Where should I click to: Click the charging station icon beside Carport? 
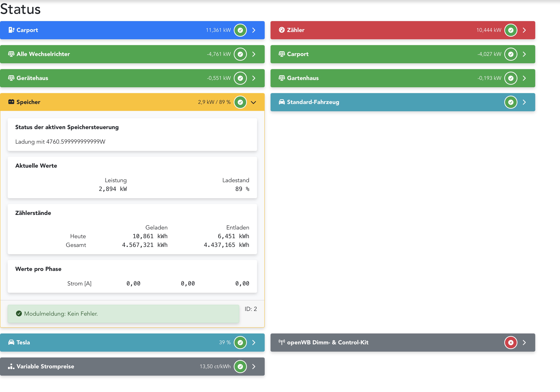[x=11, y=30]
